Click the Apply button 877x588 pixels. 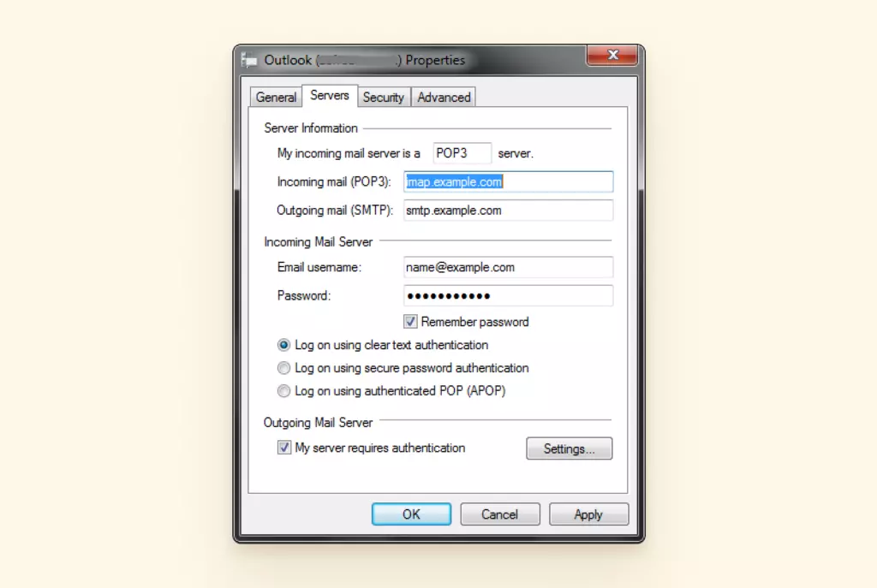click(x=588, y=514)
